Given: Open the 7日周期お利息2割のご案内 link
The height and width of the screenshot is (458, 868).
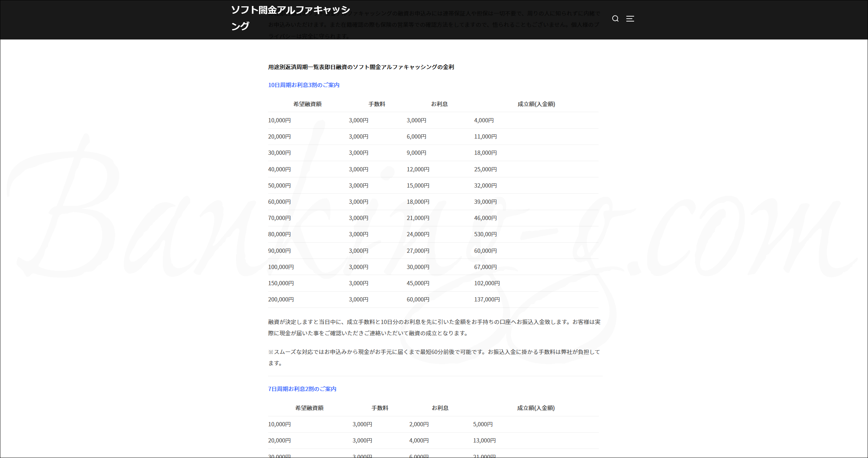Looking at the screenshot, I should [302, 389].
